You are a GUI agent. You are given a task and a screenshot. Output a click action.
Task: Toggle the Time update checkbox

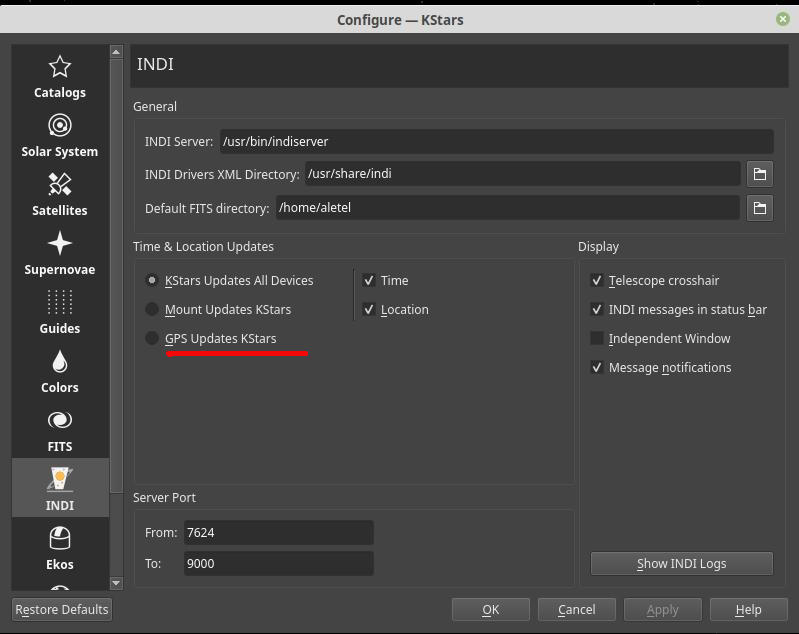click(385, 280)
